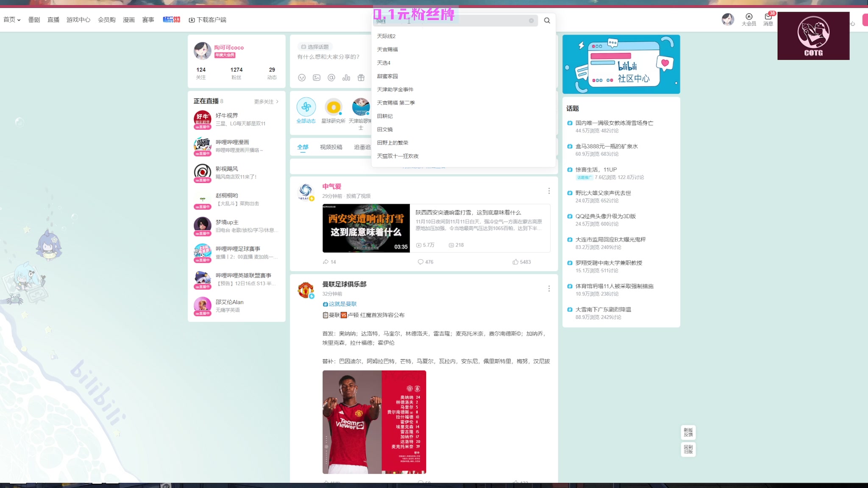Clear the search input with the X button
The width and height of the screenshot is (868, 488).
(532, 20)
